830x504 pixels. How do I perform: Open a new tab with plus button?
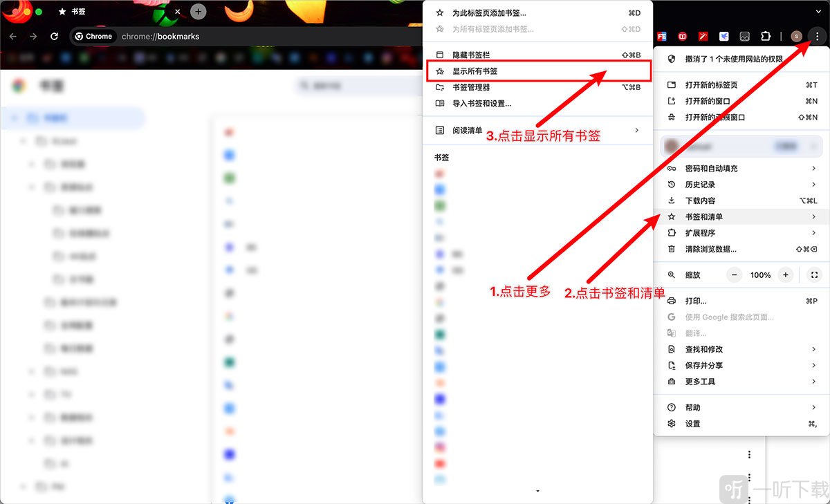[199, 11]
